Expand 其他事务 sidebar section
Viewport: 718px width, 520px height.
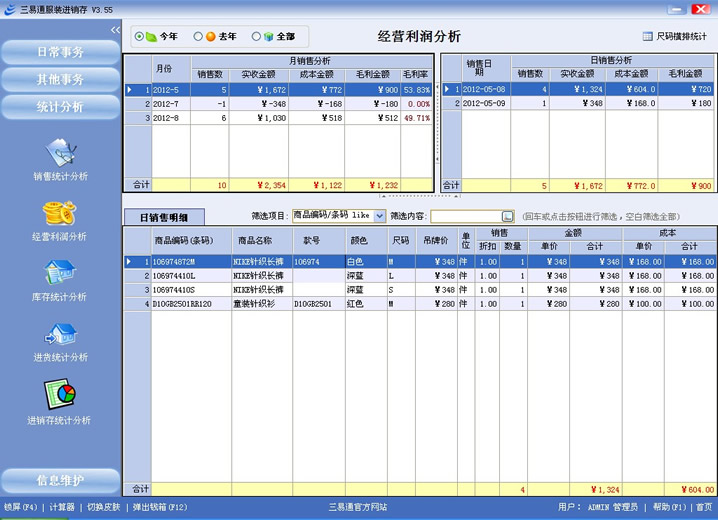(x=60, y=80)
